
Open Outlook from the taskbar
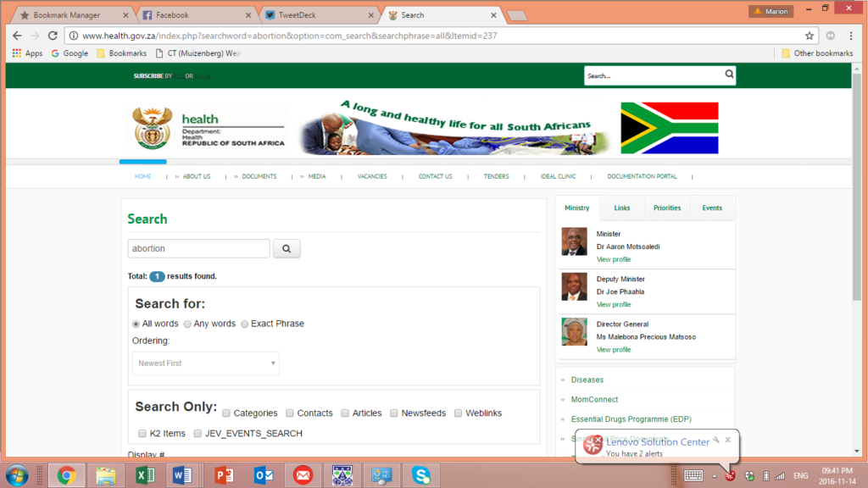[x=264, y=475]
